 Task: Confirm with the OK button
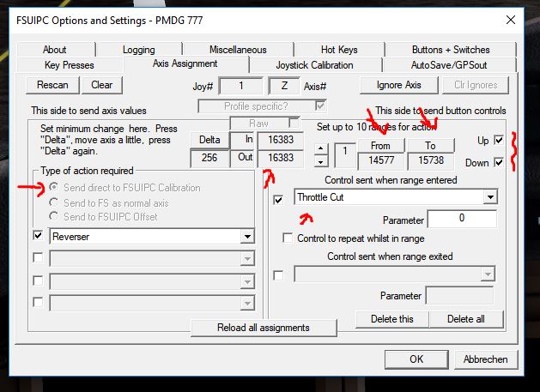pyautogui.click(x=416, y=359)
